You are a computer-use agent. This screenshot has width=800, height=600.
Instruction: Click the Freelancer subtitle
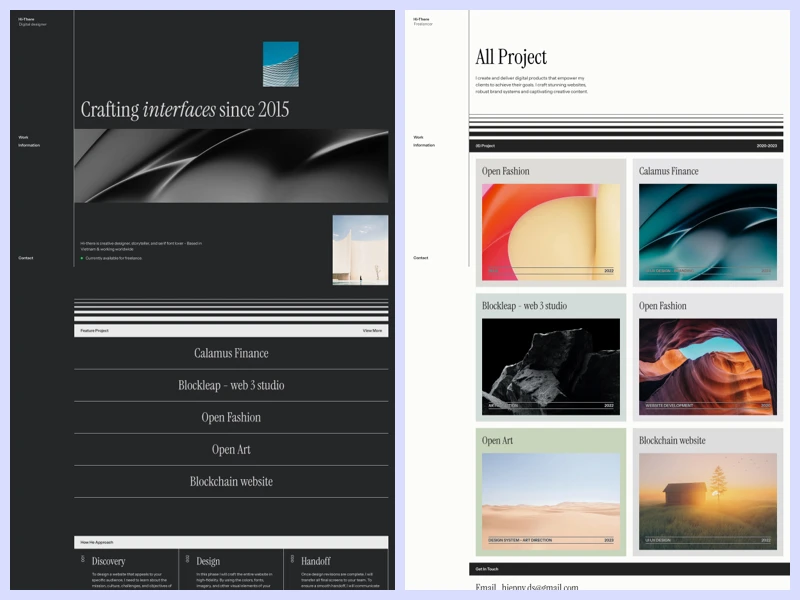[x=423, y=24]
